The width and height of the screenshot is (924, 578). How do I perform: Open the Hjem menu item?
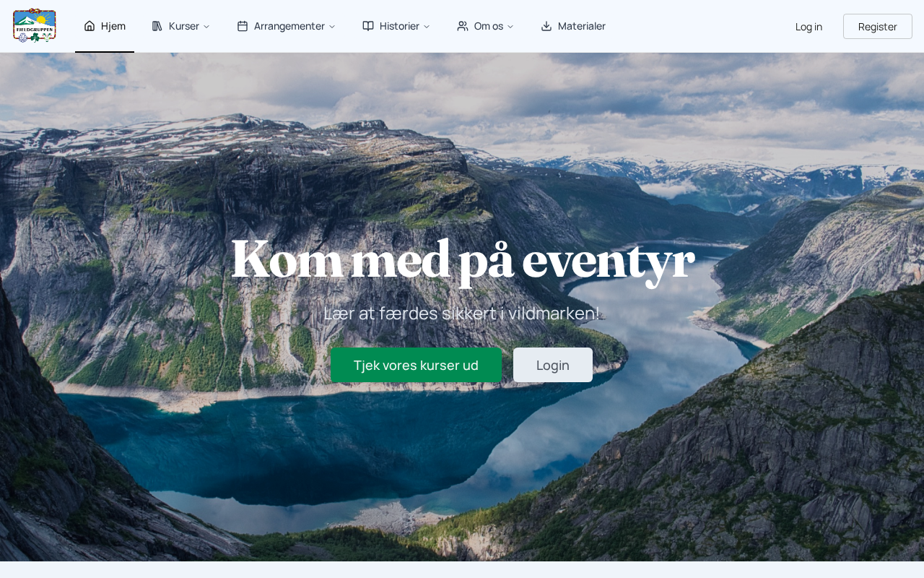click(105, 26)
